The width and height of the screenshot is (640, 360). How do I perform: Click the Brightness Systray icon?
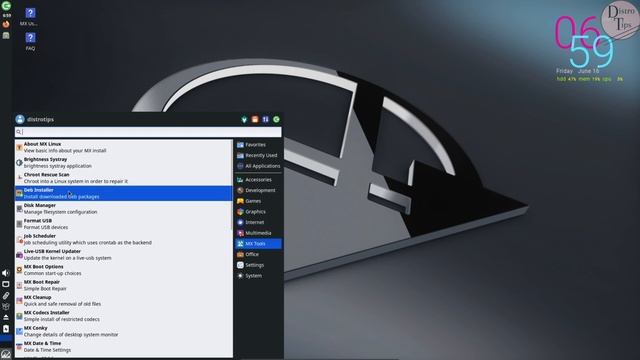coord(19,163)
